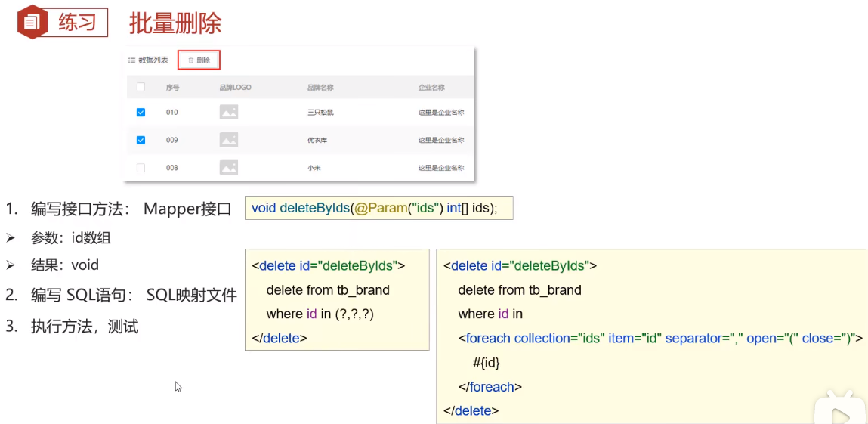Screen dimensions: 868x424
Task: Click the closing </foreach> tag
Action: tap(490, 386)
